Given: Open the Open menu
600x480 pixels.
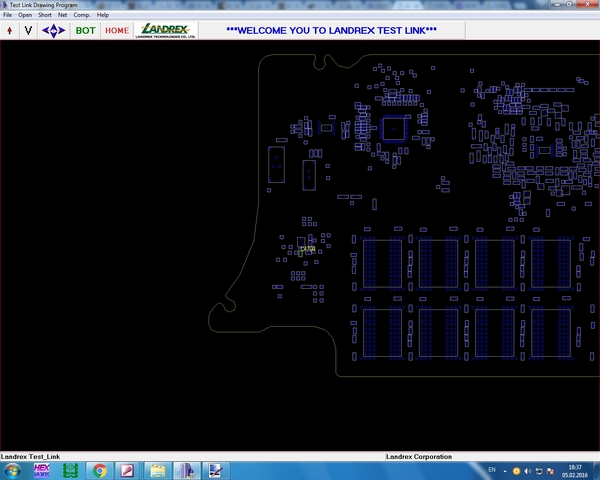Looking at the screenshot, I should point(25,16).
